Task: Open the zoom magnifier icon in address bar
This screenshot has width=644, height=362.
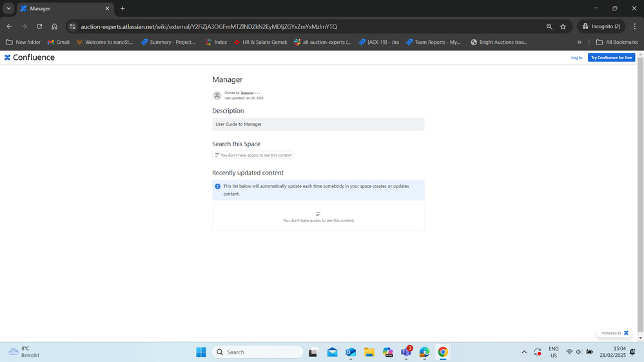Action: (x=549, y=26)
